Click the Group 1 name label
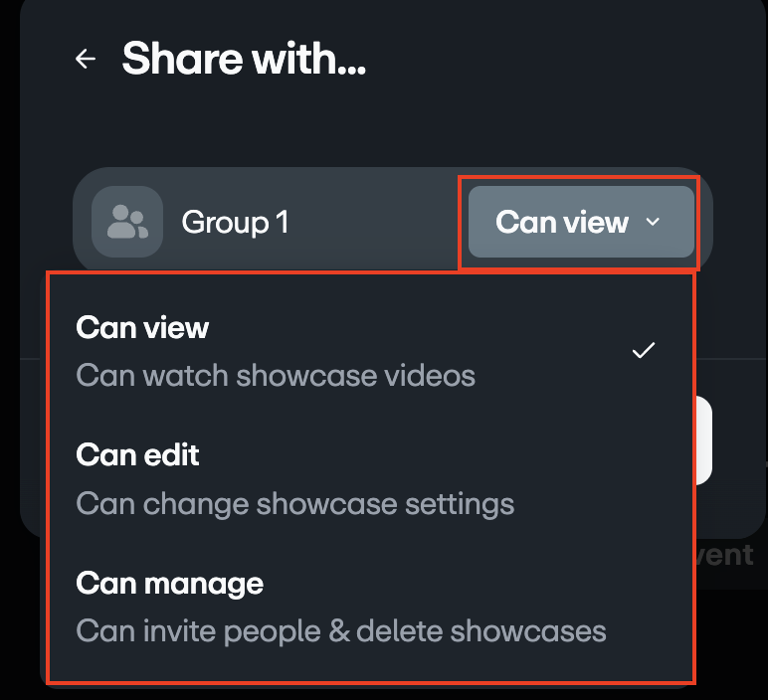 click(x=235, y=222)
